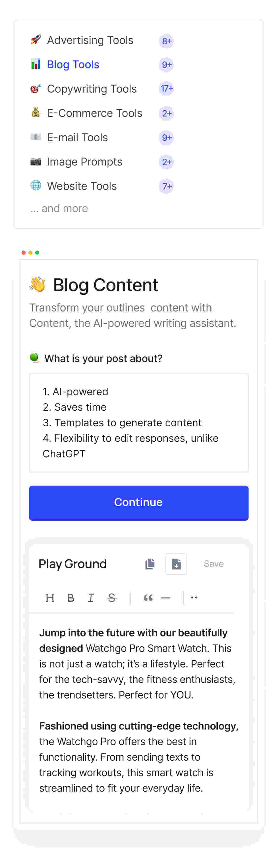Select the rocket Advertising Tools icon

[36, 40]
